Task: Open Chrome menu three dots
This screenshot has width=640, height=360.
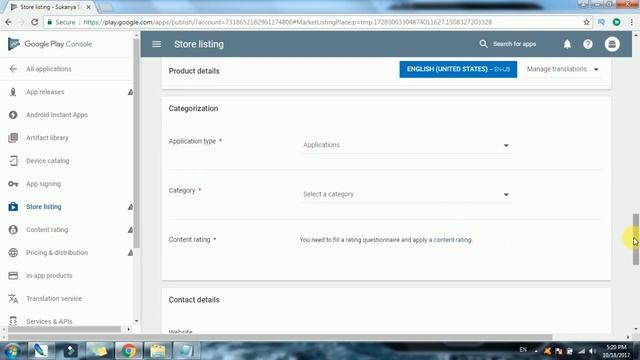Action: (631, 22)
